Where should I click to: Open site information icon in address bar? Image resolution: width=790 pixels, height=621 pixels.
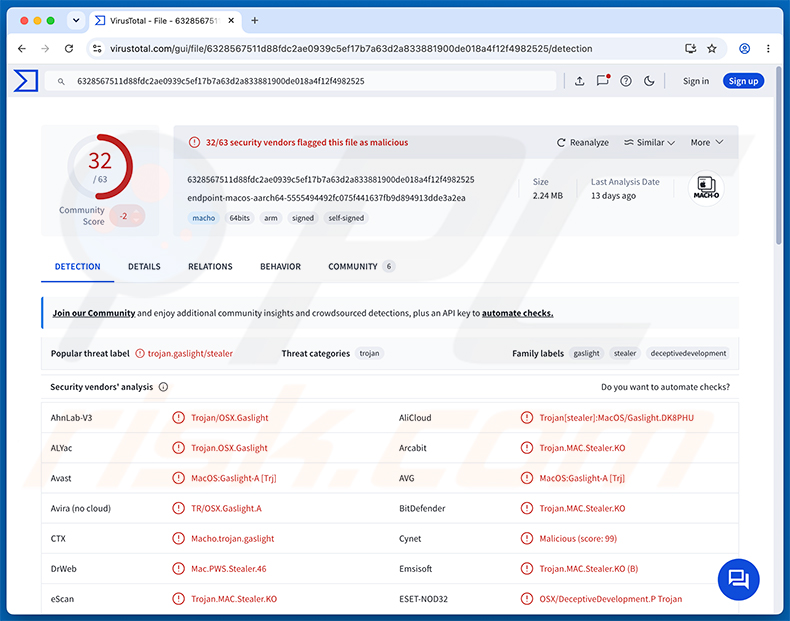pyautogui.click(x=97, y=48)
